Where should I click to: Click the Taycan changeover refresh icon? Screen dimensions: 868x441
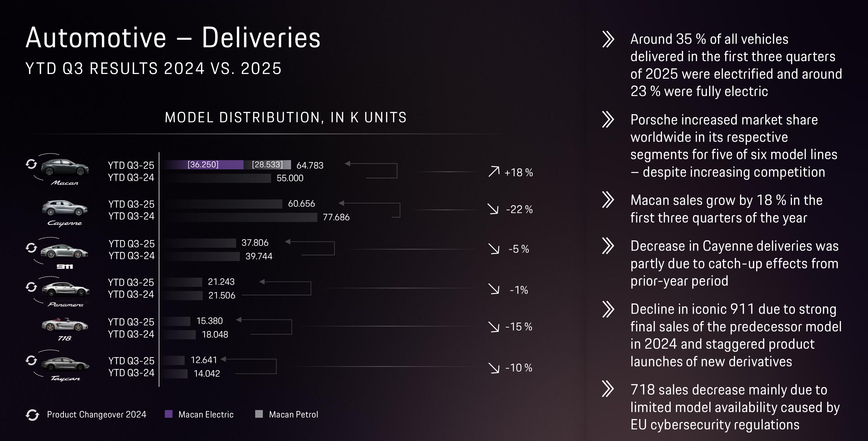[x=31, y=360]
